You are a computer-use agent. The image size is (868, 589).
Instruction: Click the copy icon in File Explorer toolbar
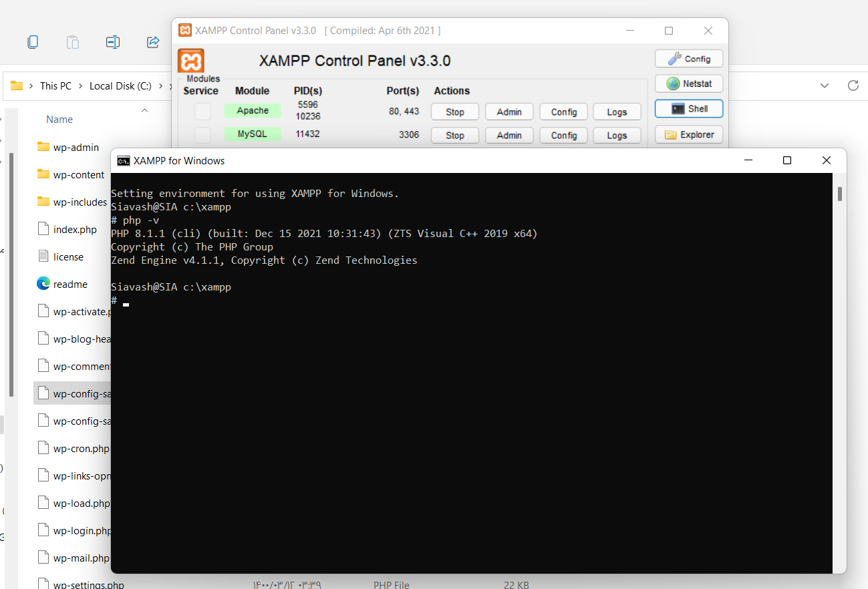point(33,42)
